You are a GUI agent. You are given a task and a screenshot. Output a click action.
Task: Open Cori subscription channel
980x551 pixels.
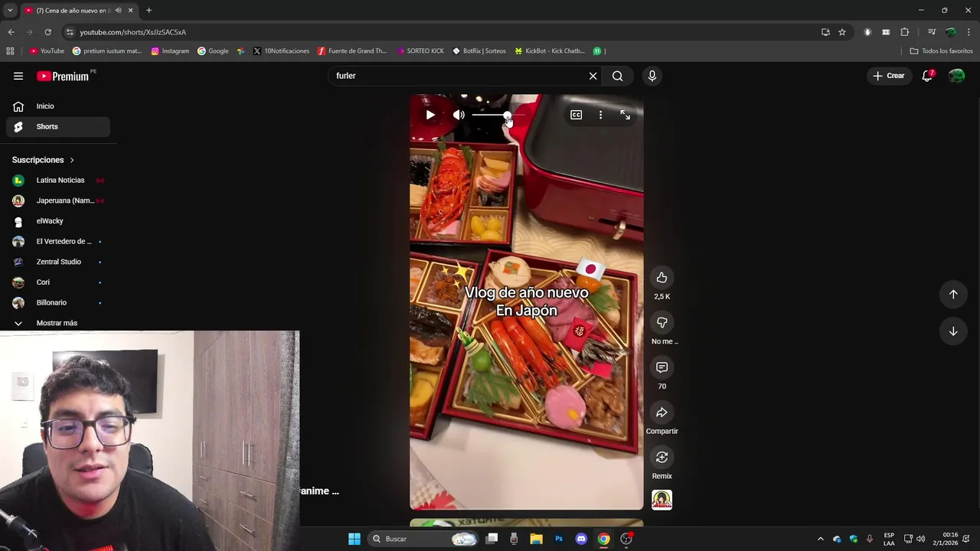(x=58, y=282)
